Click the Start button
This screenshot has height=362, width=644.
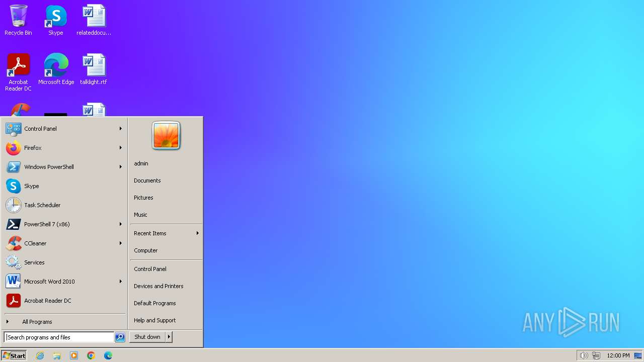click(x=14, y=355)
